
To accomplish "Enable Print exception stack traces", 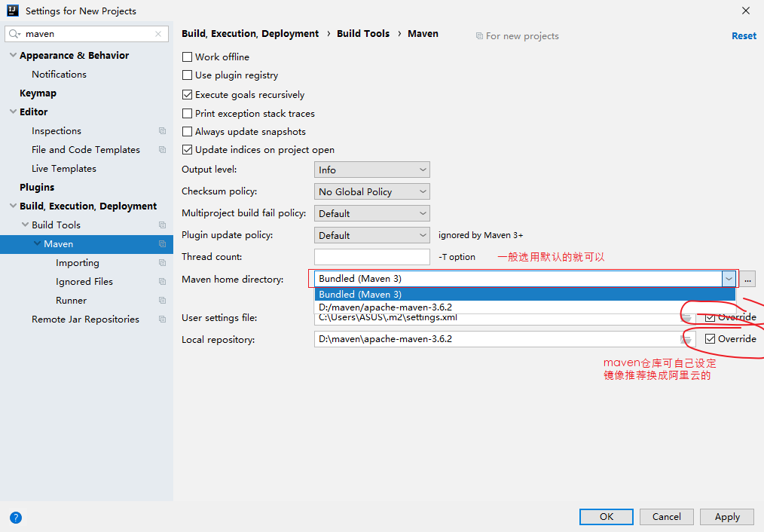I will coord(187,114).
